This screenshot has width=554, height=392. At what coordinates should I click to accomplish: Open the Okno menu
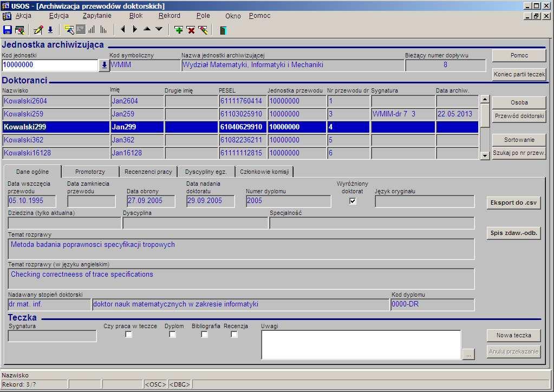233,16
